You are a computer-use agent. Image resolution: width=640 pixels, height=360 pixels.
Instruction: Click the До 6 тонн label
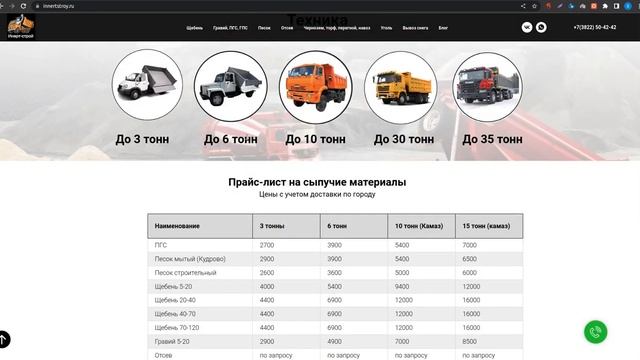[231, 139]
